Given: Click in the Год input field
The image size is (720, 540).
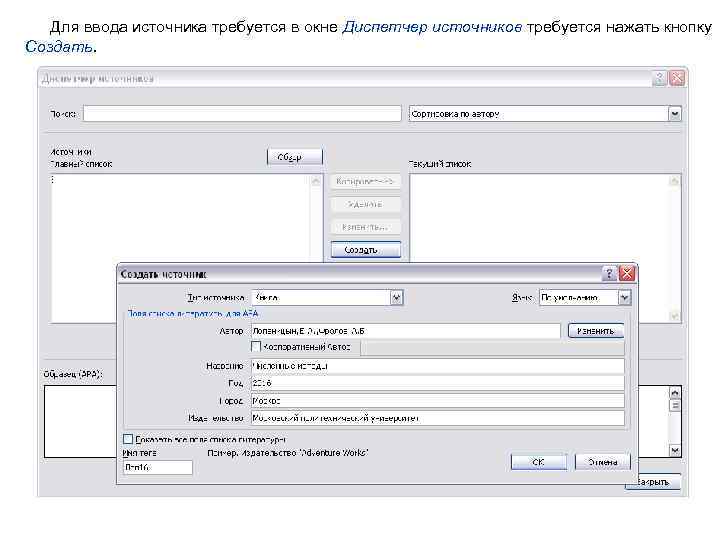Looking at the screenshot, I should point(438,383).
